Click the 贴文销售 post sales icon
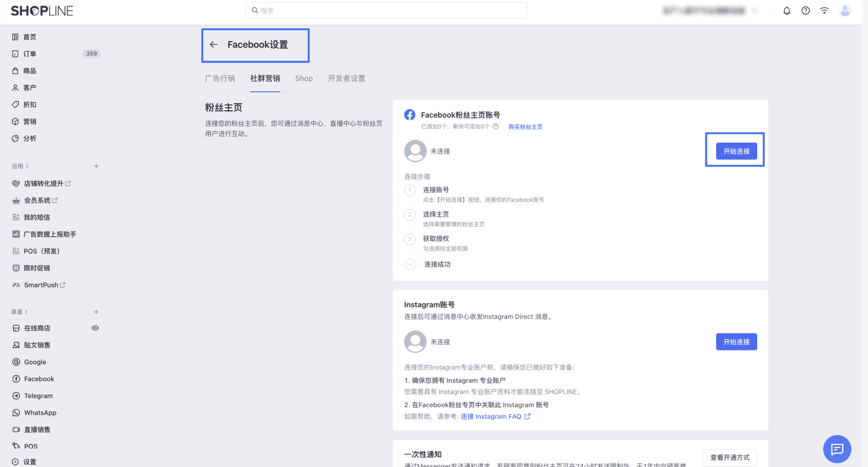 (x=16, y=345)
